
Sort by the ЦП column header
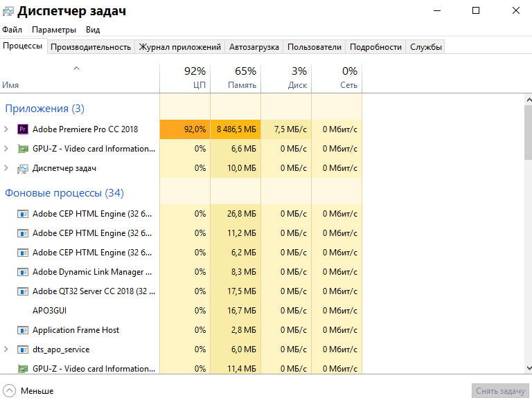coord(185,78)
